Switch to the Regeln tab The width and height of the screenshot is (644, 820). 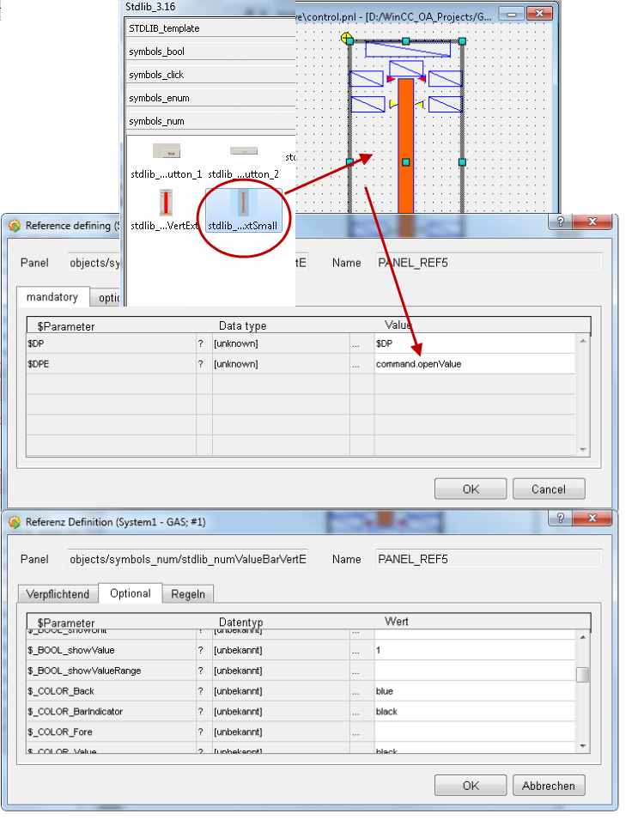coord(188,594)
